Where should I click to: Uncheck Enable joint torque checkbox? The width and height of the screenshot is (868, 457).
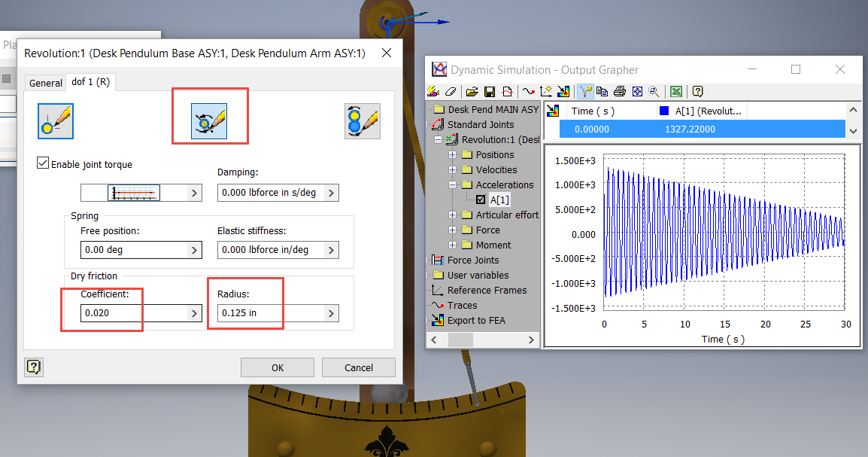click(43, 163)
